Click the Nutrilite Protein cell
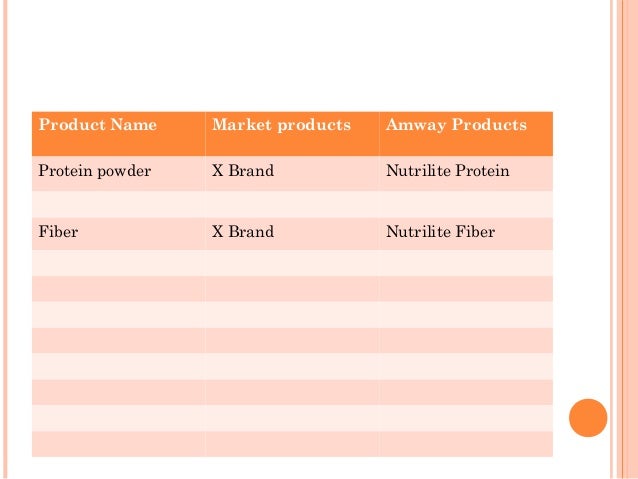 tap(466, 173)
